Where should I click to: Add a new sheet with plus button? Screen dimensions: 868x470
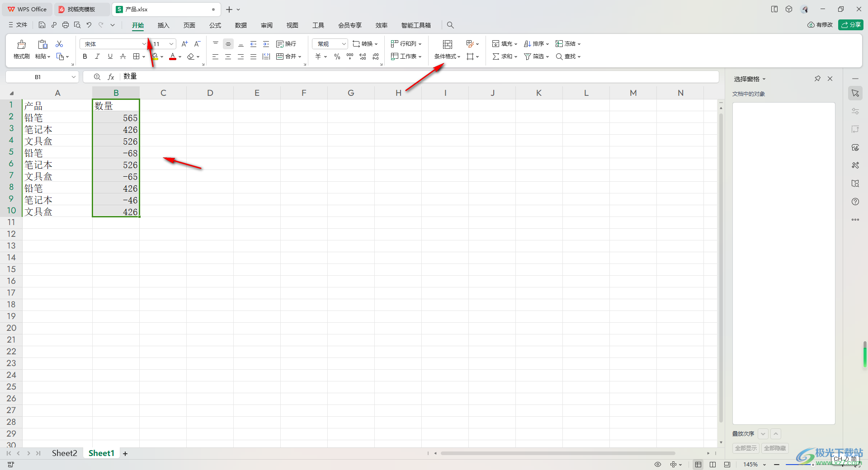125,454
